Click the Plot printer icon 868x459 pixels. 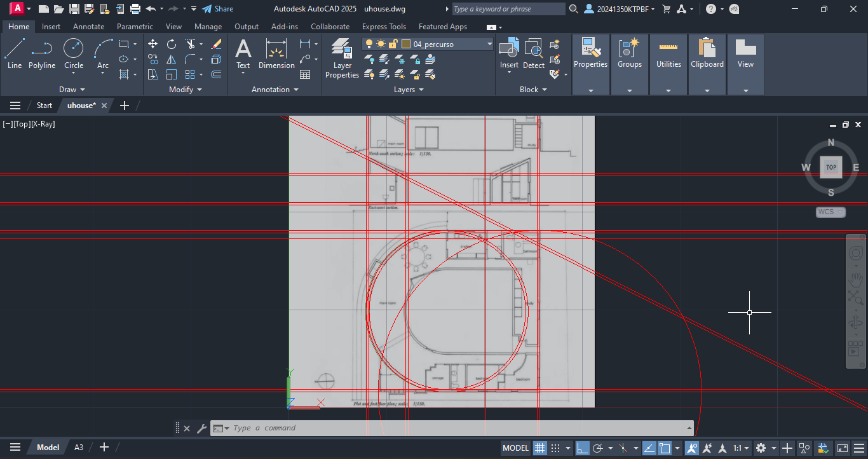tap(135, 9)
